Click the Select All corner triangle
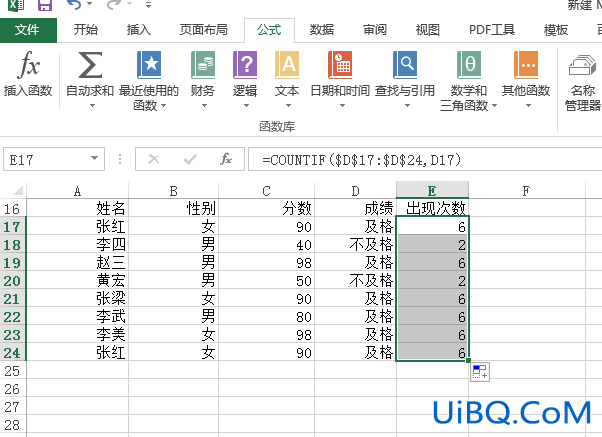 (18, 190)
